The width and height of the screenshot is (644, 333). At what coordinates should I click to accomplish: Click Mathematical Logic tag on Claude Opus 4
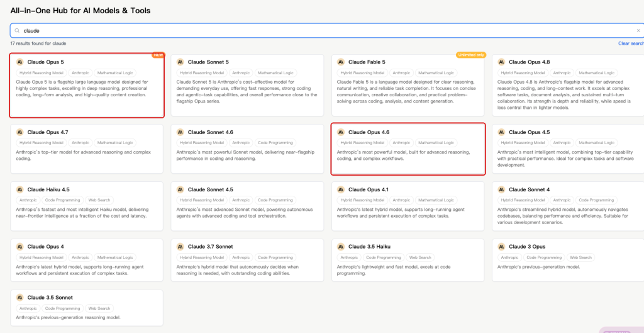point(115,257)
